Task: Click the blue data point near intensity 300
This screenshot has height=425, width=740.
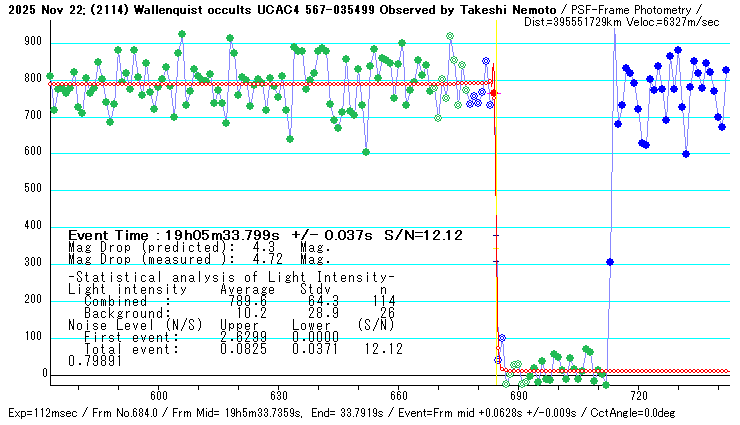Action: click(610, 262)
